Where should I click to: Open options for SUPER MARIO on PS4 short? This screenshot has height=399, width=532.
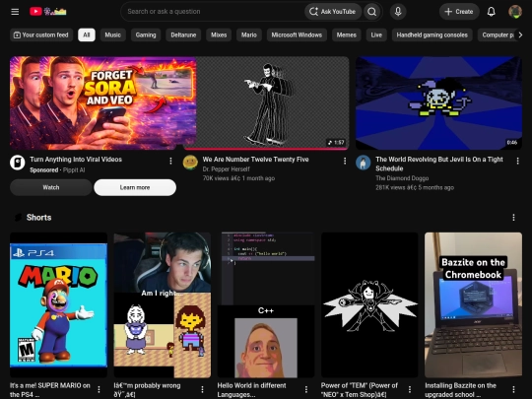[99, 389]
